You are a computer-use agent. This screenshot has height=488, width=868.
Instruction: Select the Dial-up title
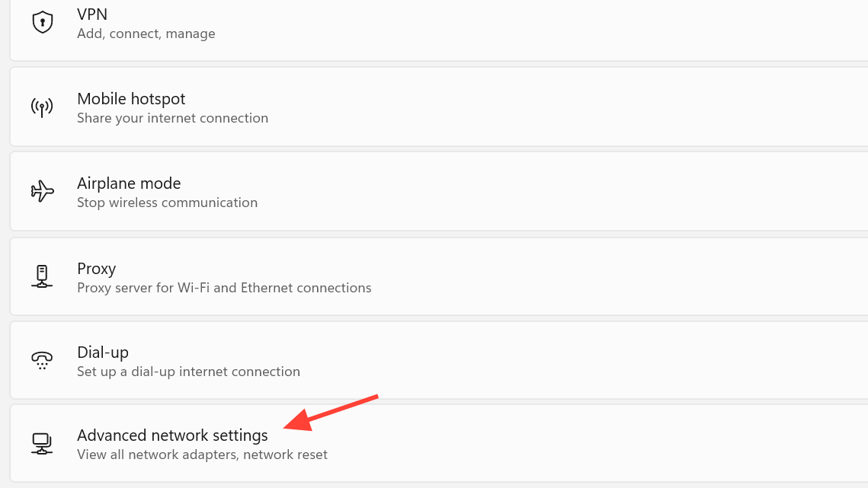coord(103,352)
